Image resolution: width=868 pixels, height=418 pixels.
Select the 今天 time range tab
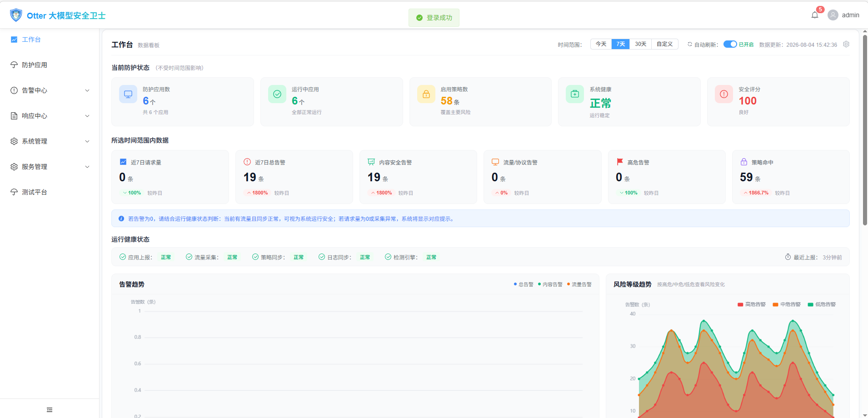coord(601,44)
